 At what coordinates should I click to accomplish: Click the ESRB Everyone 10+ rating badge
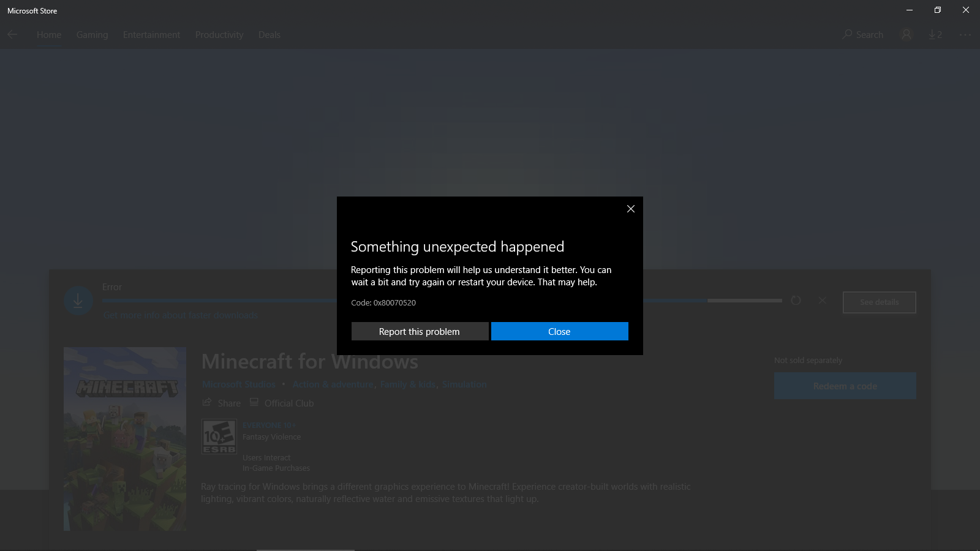(219, 436)
